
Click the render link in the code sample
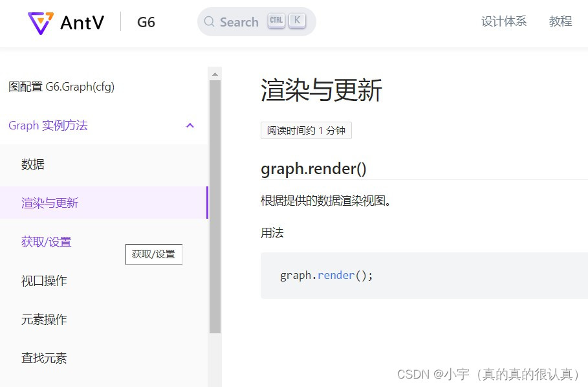[x=335, y=275]
